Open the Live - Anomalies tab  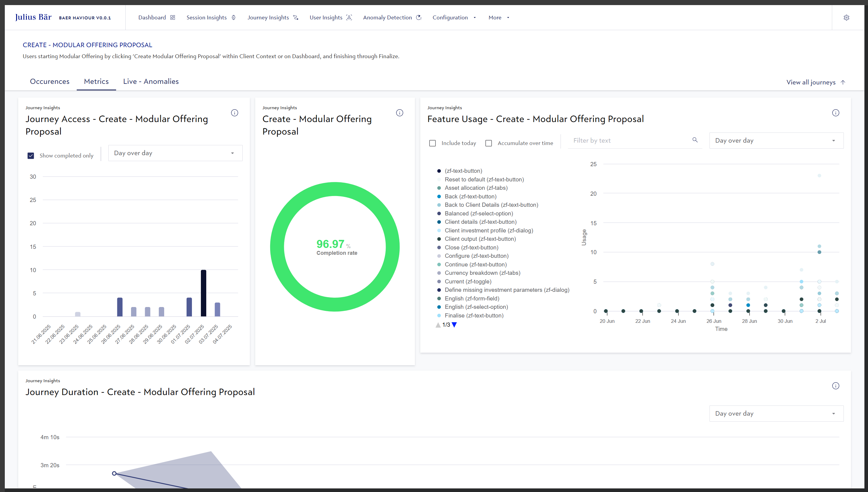click(x=151, y=81)
